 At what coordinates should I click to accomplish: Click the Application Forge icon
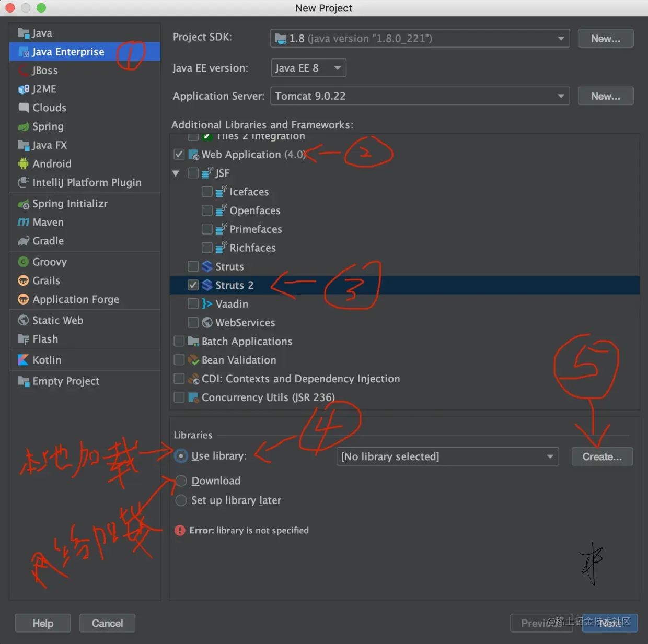click(23, 299)
